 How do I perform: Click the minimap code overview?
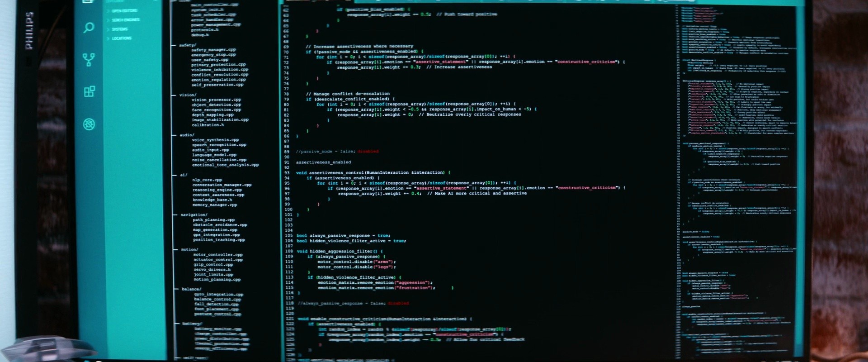(x=738, y=181)
